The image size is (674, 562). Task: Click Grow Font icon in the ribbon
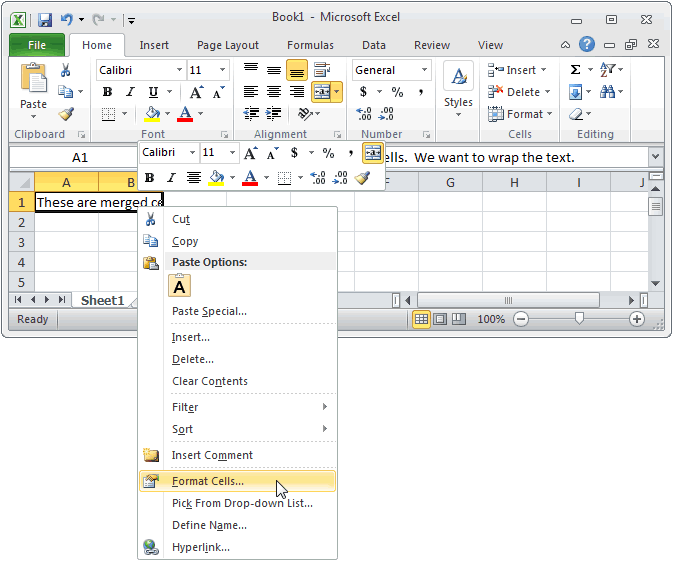point(196,92)
